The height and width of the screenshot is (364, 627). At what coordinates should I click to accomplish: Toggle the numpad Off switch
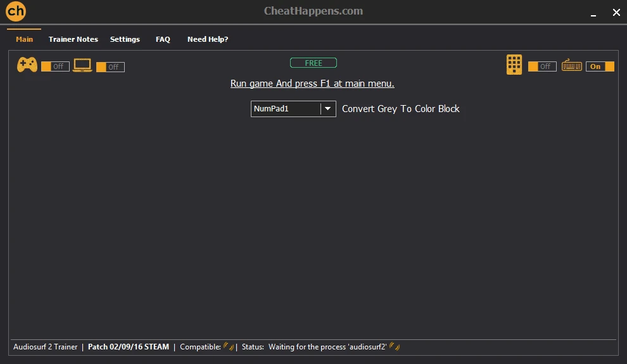(542, 66)
